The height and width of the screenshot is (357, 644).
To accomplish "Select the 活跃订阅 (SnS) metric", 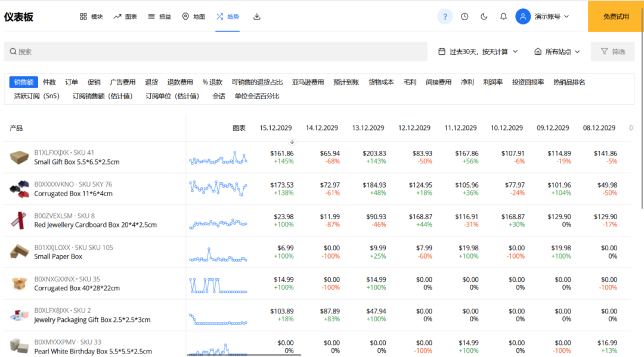I will tap(36, 96).
